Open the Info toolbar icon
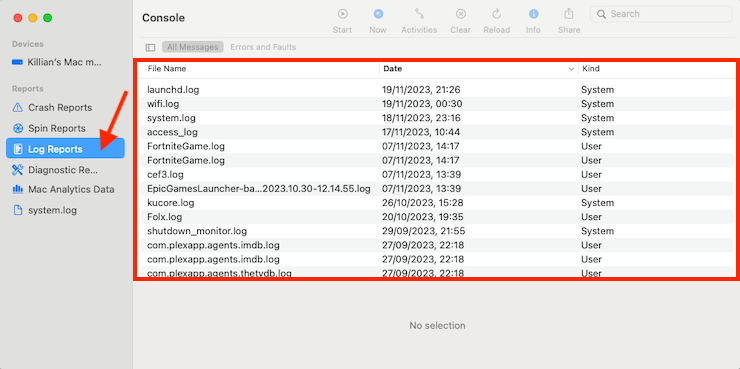Screen dimensions: 740x369 click(x=533, y=14)
